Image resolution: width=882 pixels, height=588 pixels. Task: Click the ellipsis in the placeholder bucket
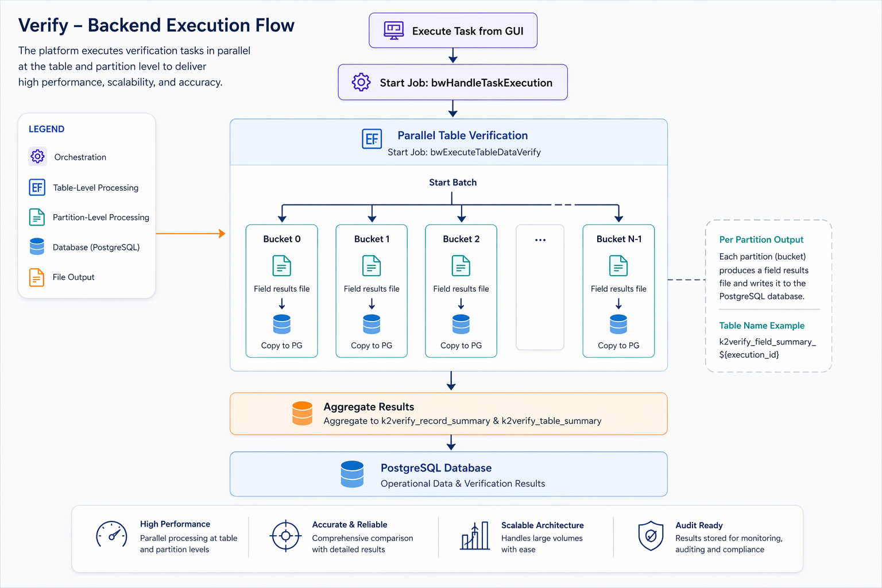tap(540, 240)
